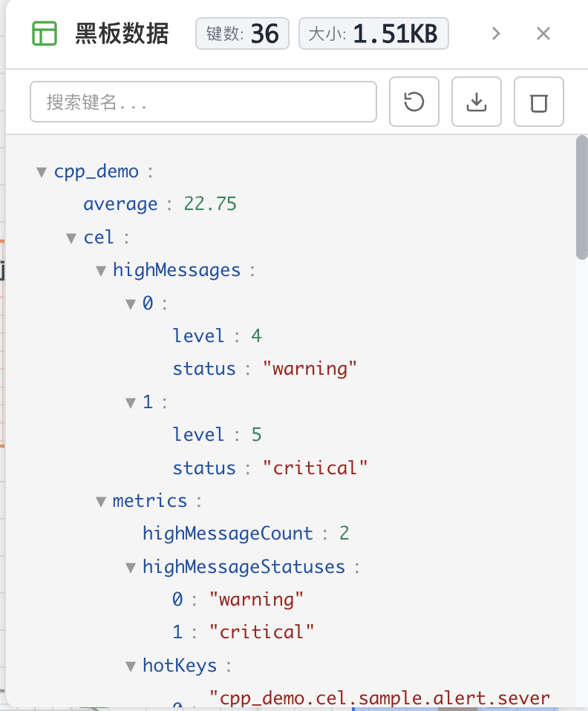Select the average value 22.75
Screen dimensions: 588x711
[x=210, y=204]
